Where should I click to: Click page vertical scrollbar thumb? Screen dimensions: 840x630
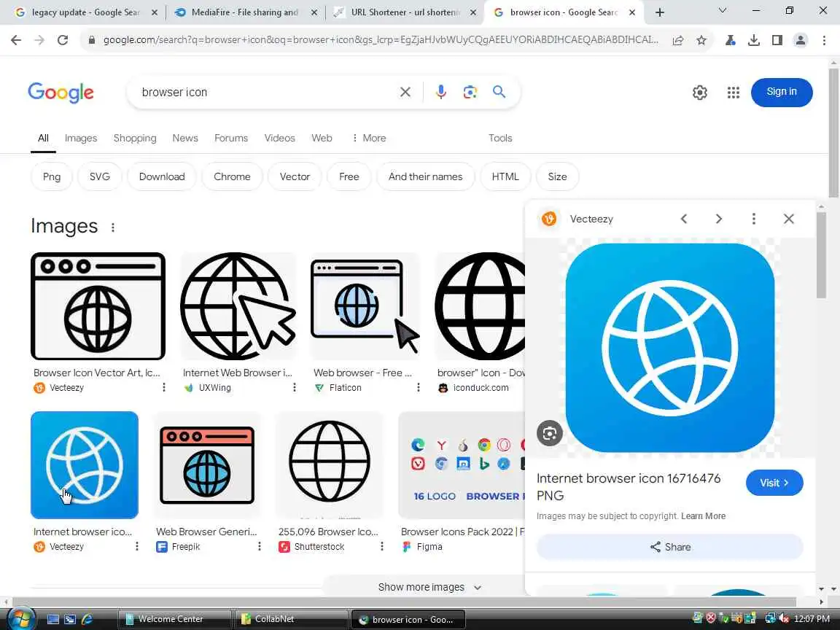coord(833,132)
